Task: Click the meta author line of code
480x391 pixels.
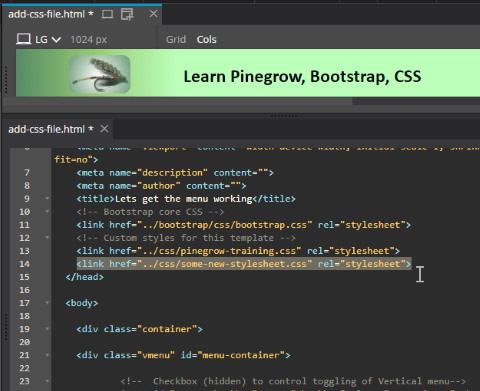Action: 161,186
